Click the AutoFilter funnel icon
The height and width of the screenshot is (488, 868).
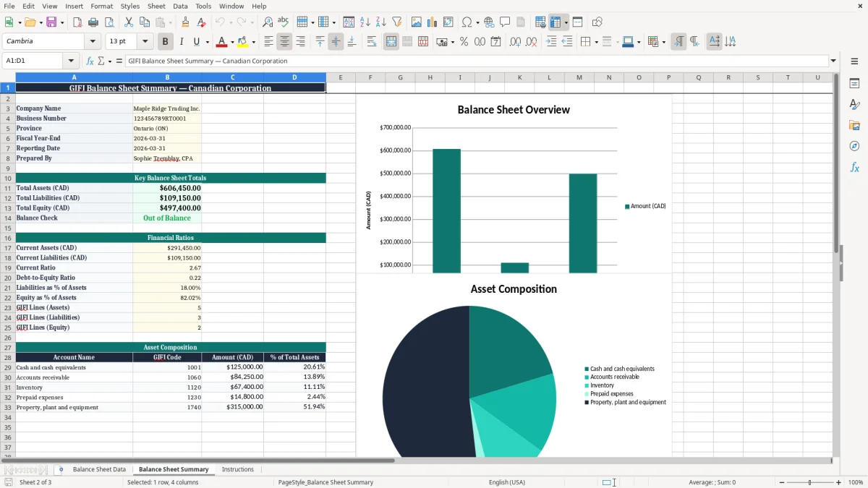pos(397,22)
